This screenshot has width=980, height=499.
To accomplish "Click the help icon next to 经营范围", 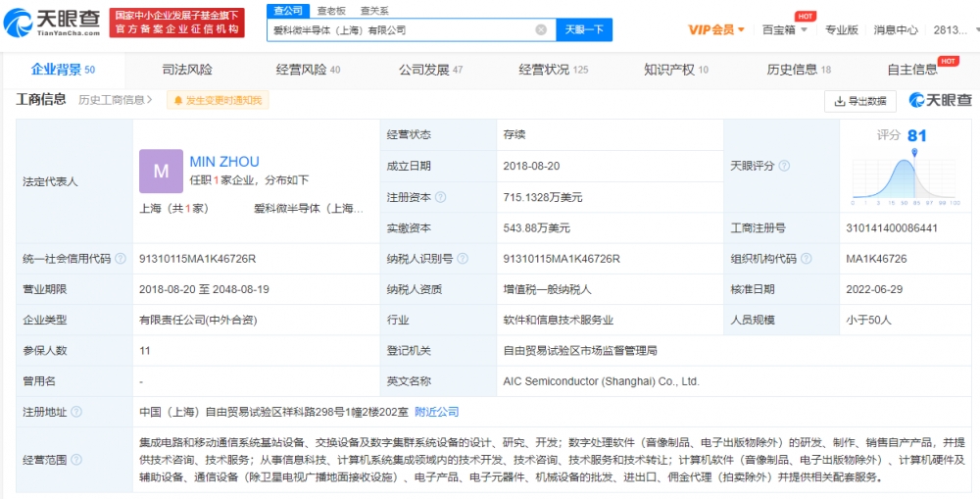I will point(76,460).
